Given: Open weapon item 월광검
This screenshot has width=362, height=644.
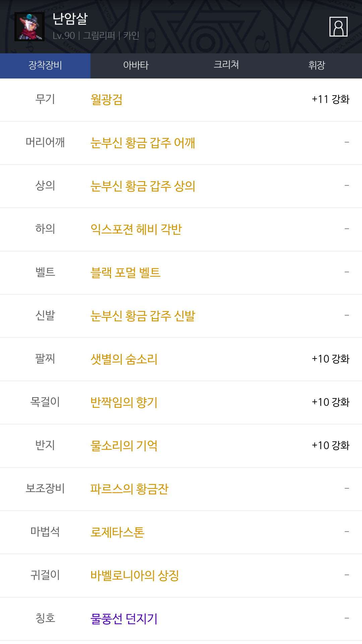Looking at the screenshot, I should point(107,100).
